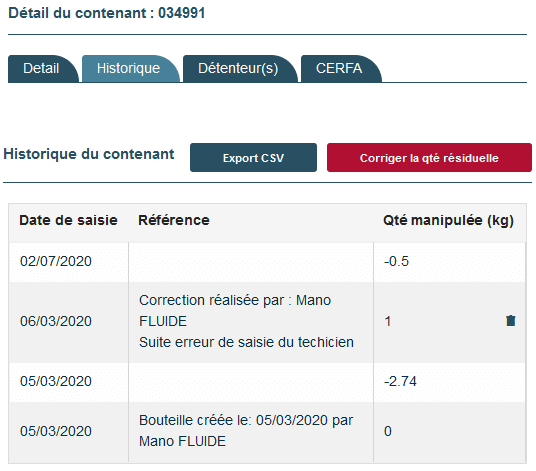
Task: Open the Détenteur(s) tab
Action: (x=239, y=69)
